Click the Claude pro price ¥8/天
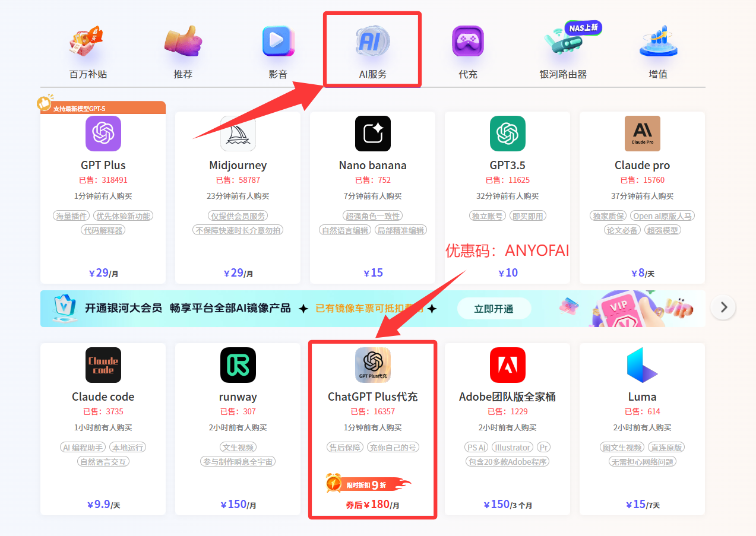Viewport: 756px width, 536px height. pos(643,273)
